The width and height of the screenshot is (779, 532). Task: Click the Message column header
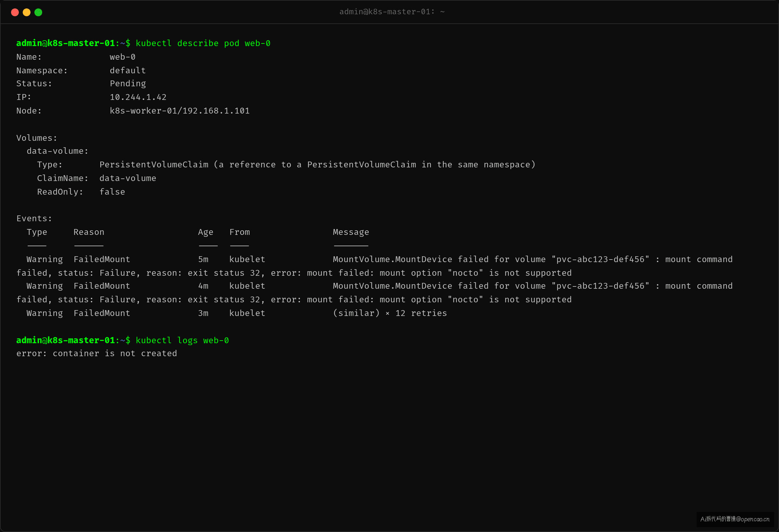pyautogui.click(x=351, y=232)
